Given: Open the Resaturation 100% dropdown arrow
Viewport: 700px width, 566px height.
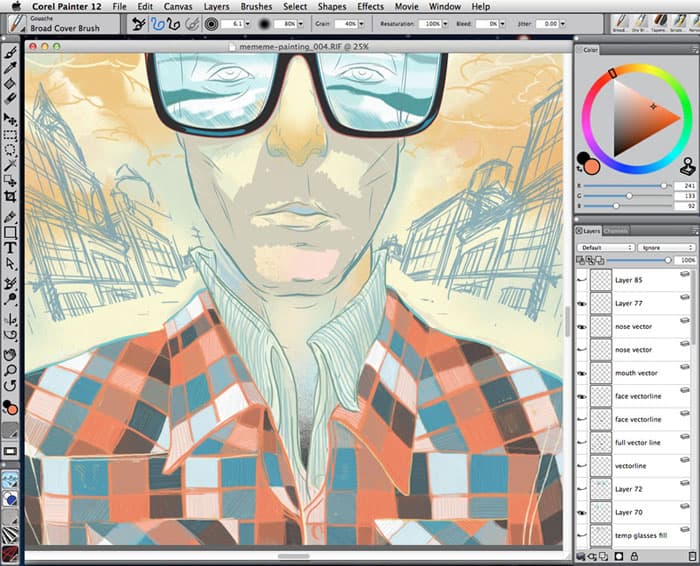Looking at the screenshot, I should click(445, 24).
